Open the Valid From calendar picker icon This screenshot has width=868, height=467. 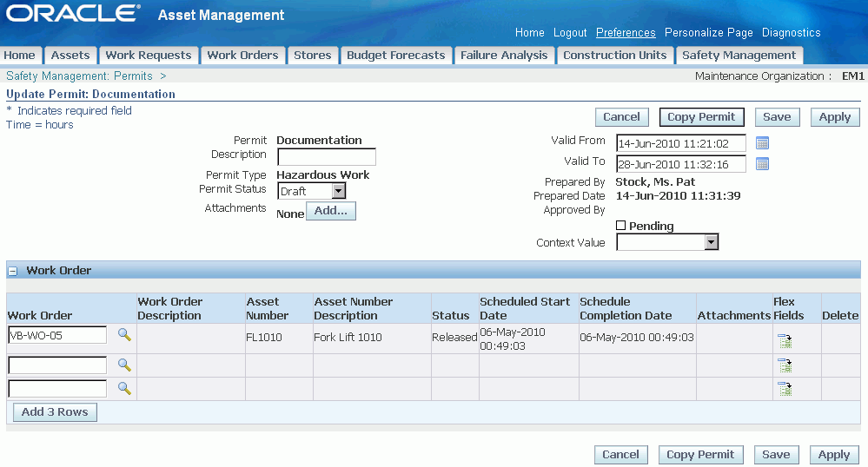click(762, 143)
